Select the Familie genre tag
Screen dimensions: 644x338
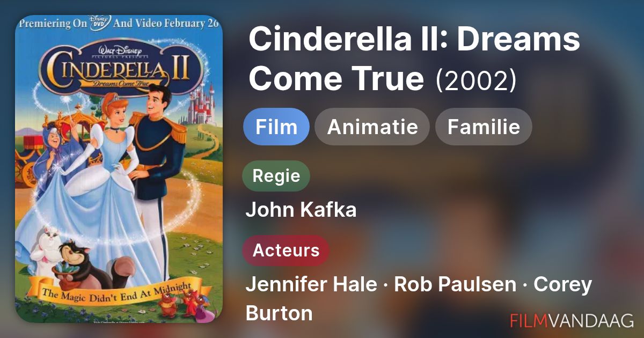pyautogui.click(x=484, y=127)
